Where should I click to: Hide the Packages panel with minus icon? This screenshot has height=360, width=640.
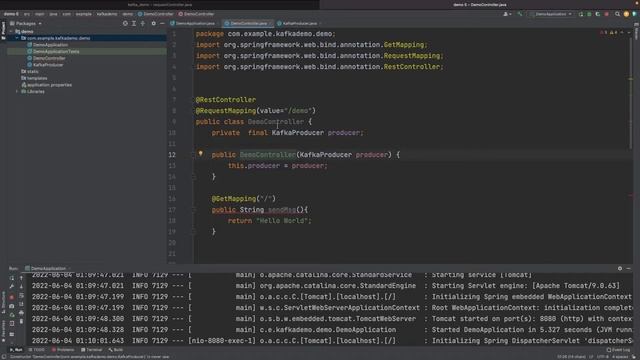162,24
